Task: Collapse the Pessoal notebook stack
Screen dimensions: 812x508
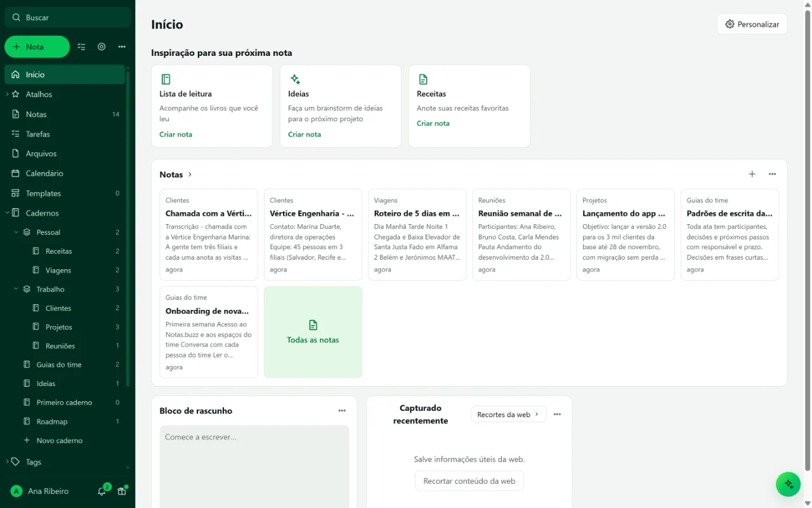Action: [x=16, y=232]
